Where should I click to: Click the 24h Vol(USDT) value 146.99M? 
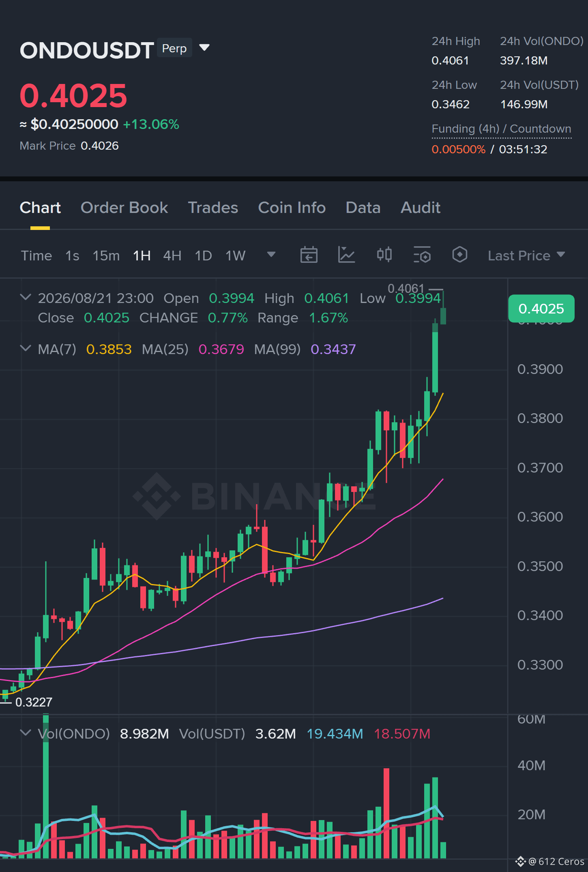pyautogui.click(x=524, y=104)
